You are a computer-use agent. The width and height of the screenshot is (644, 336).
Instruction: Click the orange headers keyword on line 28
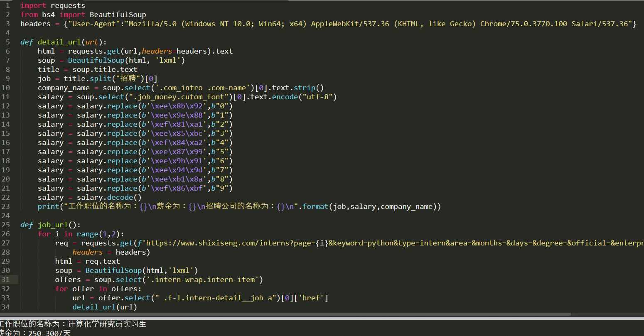click(x=87, y=252)
